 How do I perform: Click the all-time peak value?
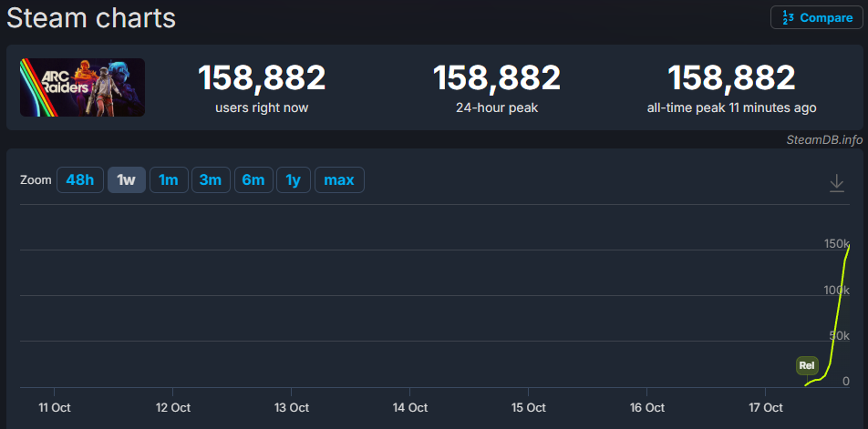click(x=731, y=78)
